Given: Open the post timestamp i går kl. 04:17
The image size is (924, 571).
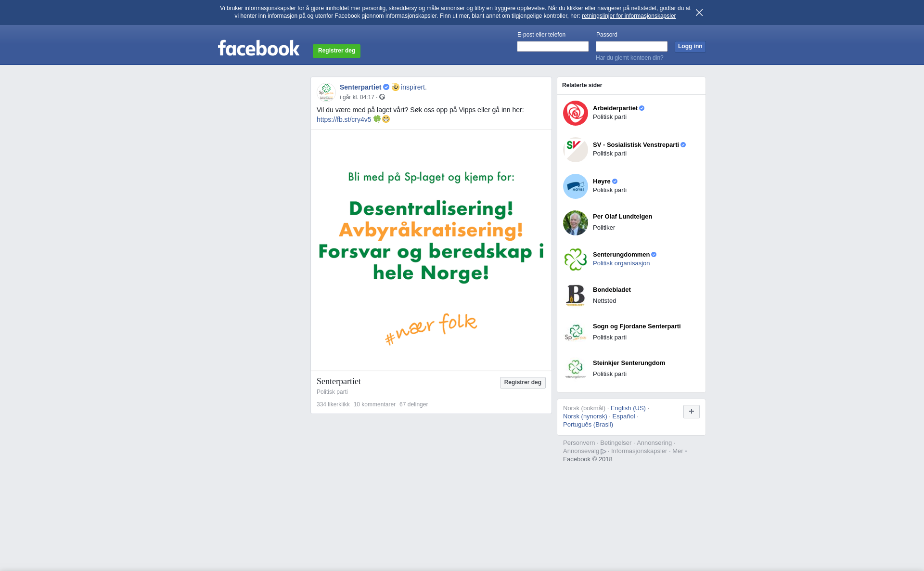Looking at the screenshot, I should [x=357, y=97].
